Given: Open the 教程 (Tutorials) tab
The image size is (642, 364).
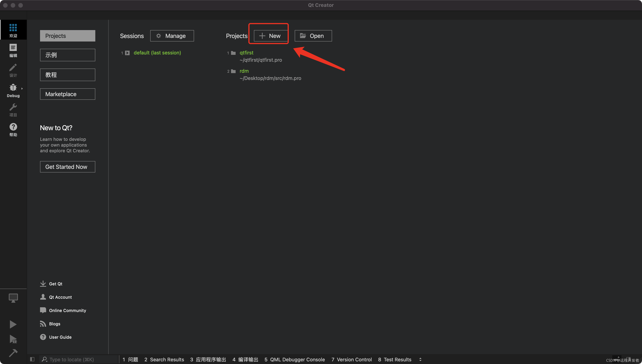Looking at the screenshot, I should point(68,75).
